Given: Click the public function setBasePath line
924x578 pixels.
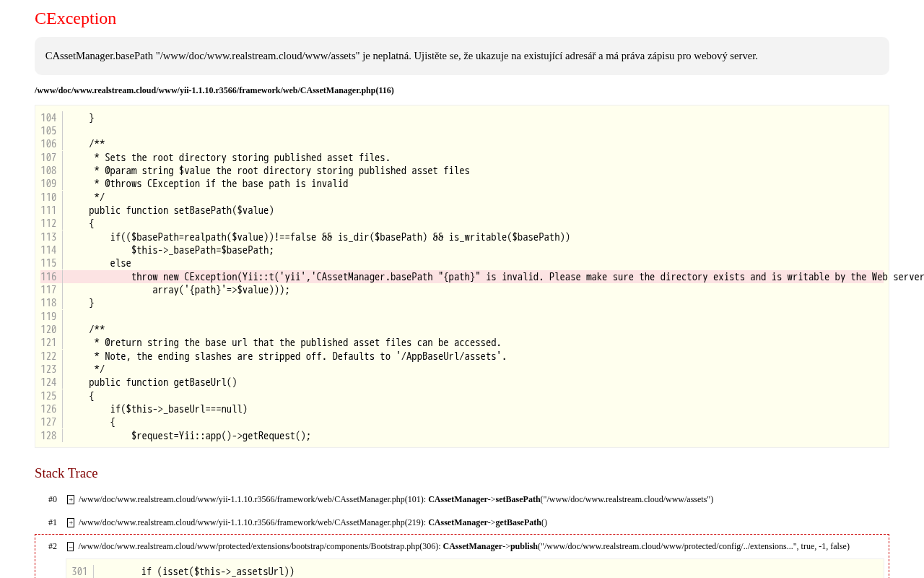Looking at the screenshot, I should point(181,210).
